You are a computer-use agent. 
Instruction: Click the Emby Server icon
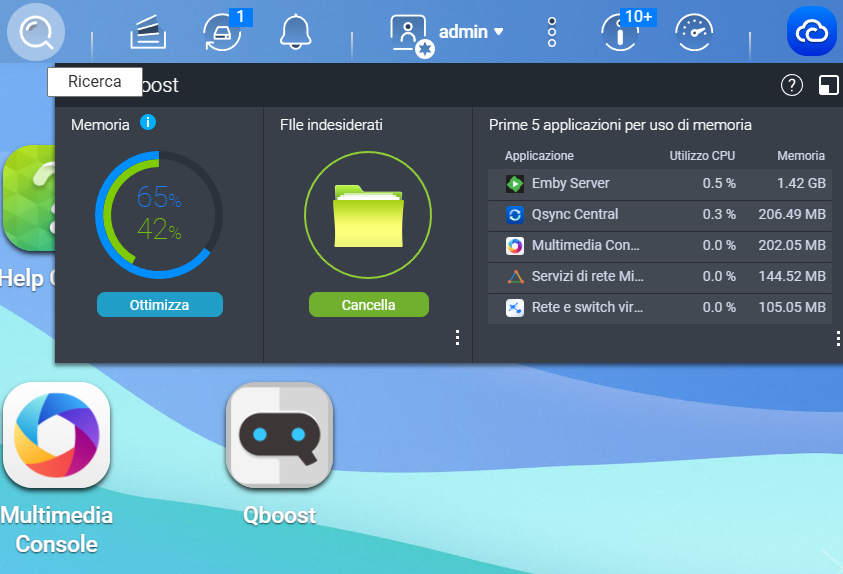(x=515, y=184)
